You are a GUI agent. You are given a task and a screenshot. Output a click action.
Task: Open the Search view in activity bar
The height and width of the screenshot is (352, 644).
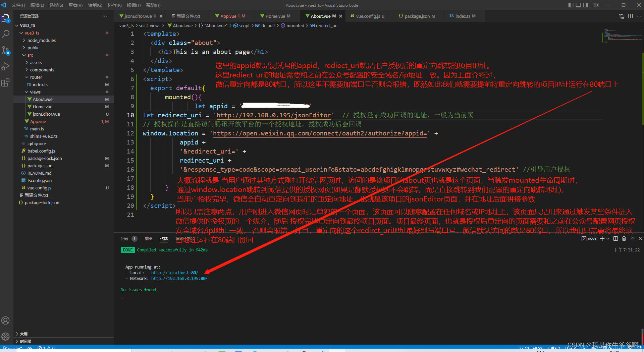pyautogui.click(x=6, y=34)
